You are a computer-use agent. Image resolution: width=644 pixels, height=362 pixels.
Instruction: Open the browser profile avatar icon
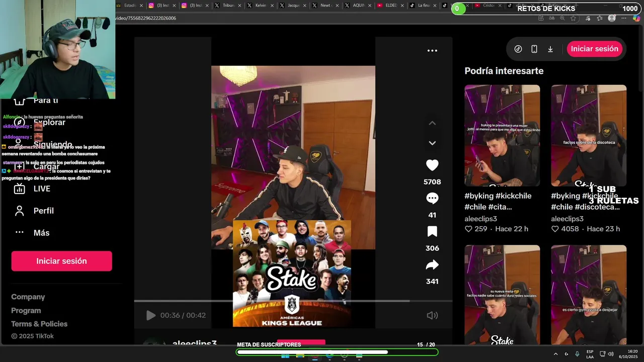612,18
